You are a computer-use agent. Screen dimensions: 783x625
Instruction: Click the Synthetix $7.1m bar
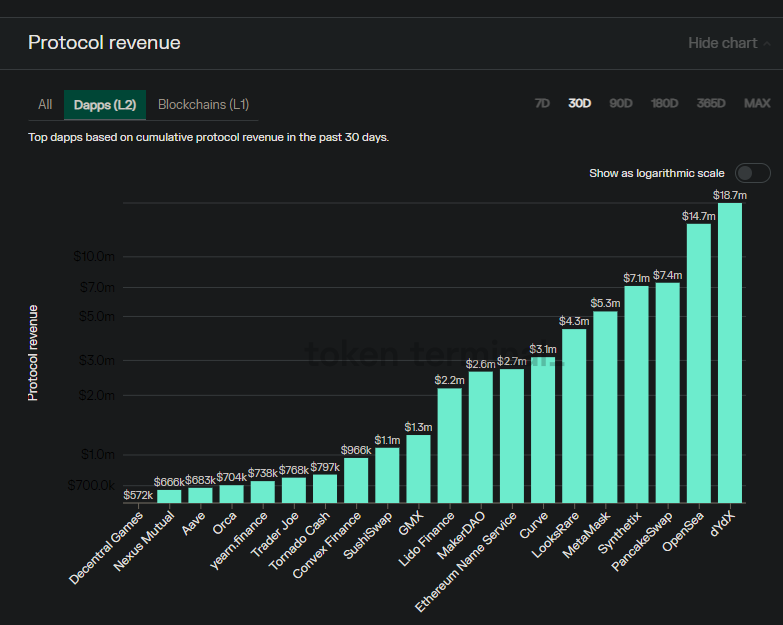coord(636,394)
